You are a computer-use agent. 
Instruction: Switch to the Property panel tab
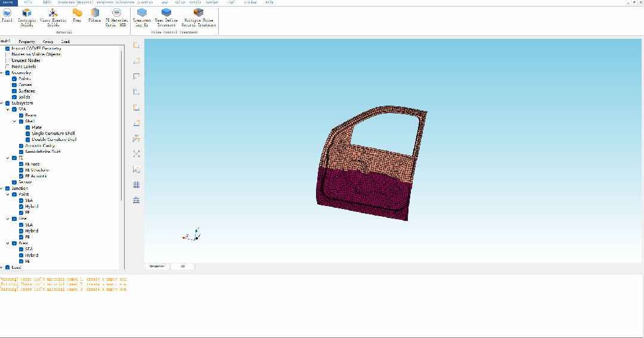click(x=27, y=42)
